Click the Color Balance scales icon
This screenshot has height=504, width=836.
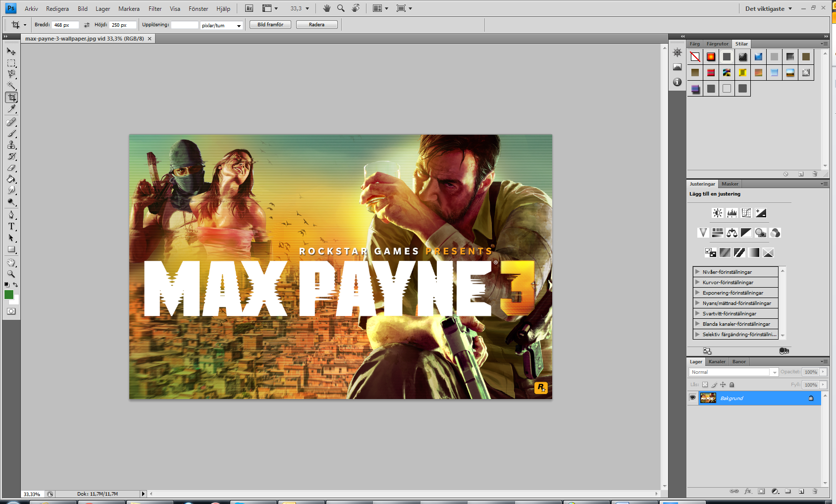coord(732,233)
